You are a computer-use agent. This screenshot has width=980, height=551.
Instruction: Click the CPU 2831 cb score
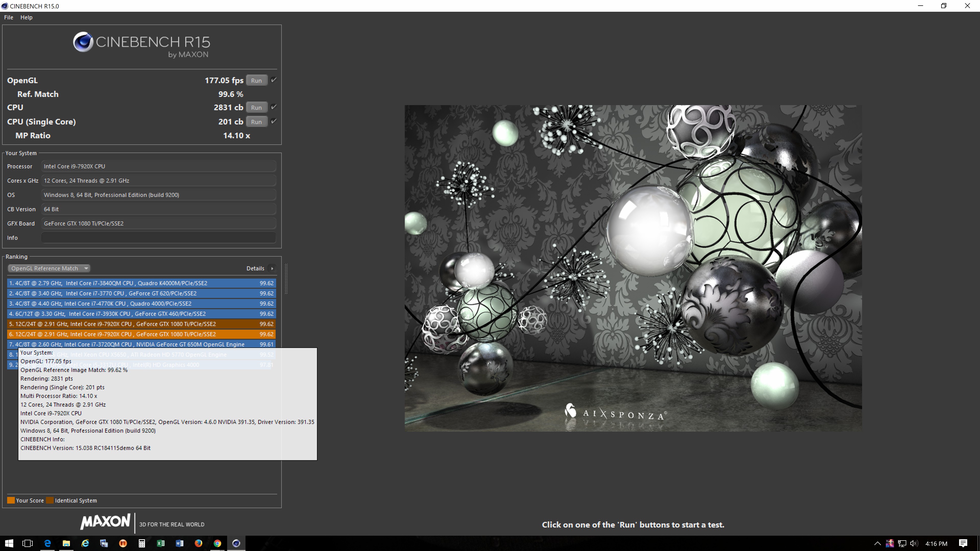[228, 107]
